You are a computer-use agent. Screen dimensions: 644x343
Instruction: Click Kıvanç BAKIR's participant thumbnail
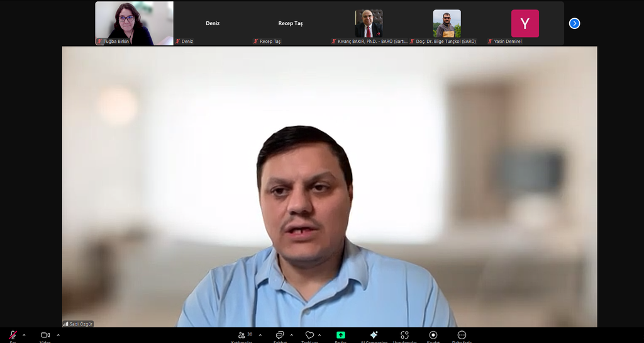click(369, 23)
